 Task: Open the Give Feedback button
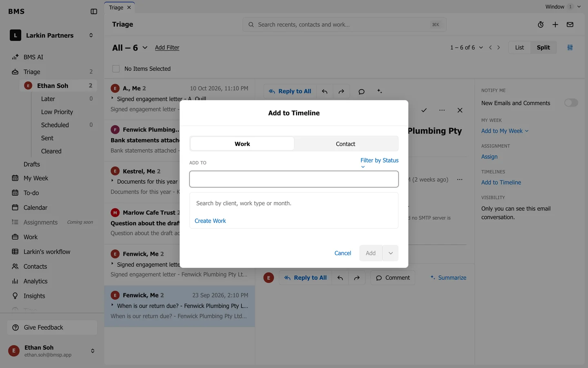pyautogui.click(x=52, y=328)
